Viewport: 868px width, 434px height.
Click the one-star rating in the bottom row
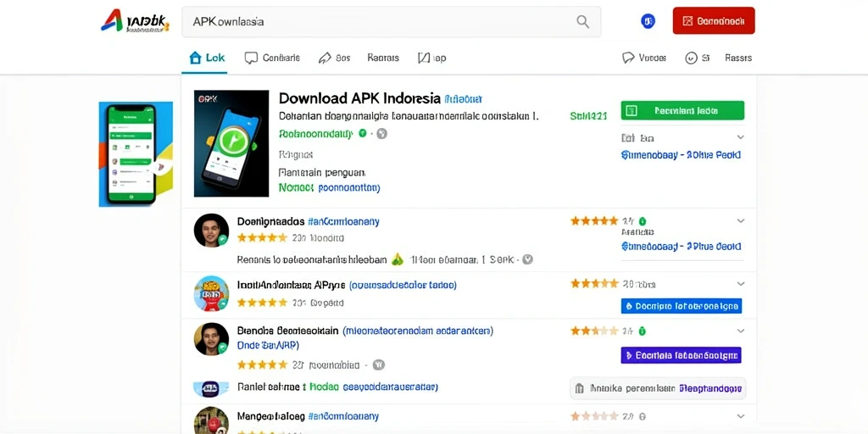[594, 415]
